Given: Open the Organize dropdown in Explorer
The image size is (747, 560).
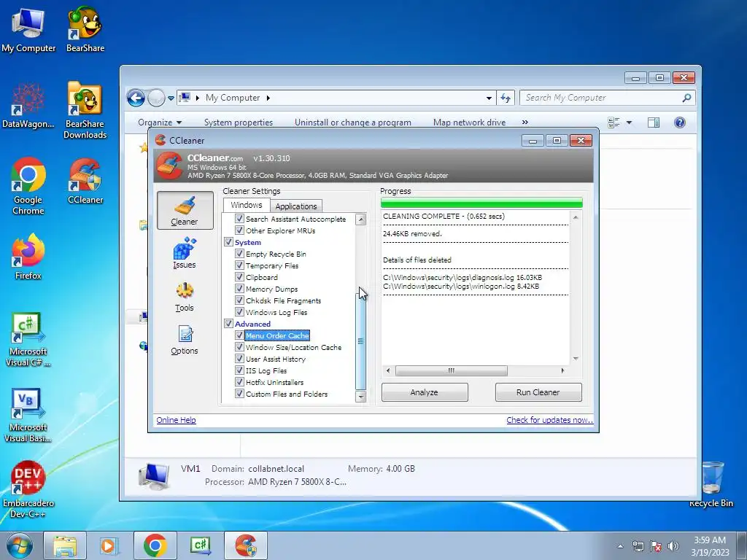Looking at the screenshot, I should click(160, 122).
